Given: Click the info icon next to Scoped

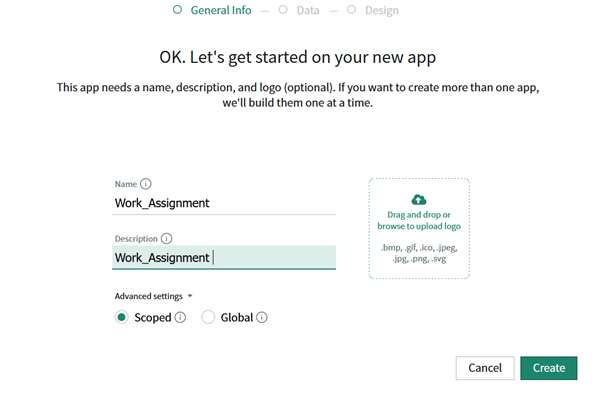Looking at the screenshot, I should pyautogui.click(x=181, y=318).
